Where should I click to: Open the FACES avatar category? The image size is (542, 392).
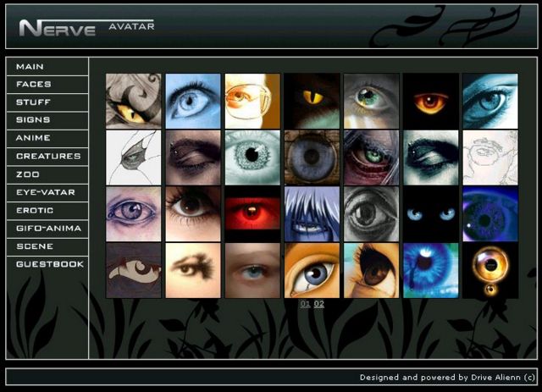pyautogui.click(x=47, y=85)
